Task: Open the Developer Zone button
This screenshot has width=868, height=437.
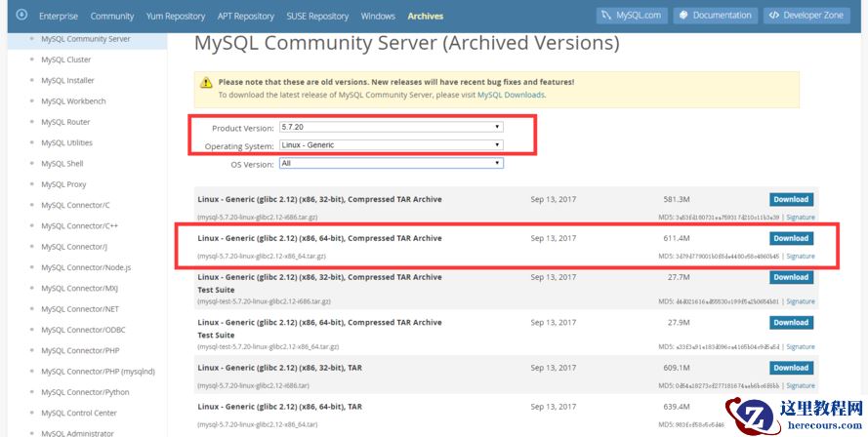Action: point(806,16)
